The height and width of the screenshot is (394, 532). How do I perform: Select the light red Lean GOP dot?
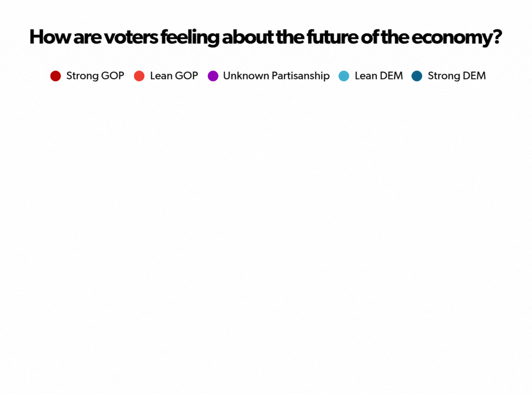tap(139, 76)
